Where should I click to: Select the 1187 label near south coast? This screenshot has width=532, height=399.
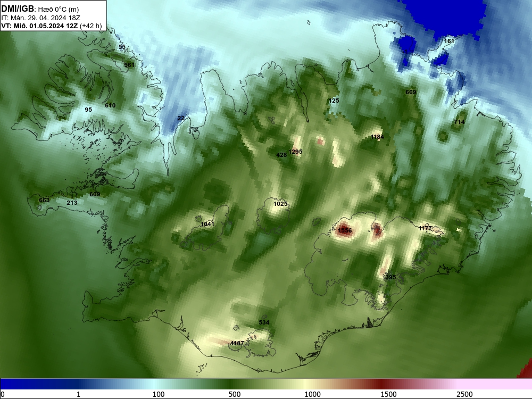pyautogui.click(x=237, y=343)
